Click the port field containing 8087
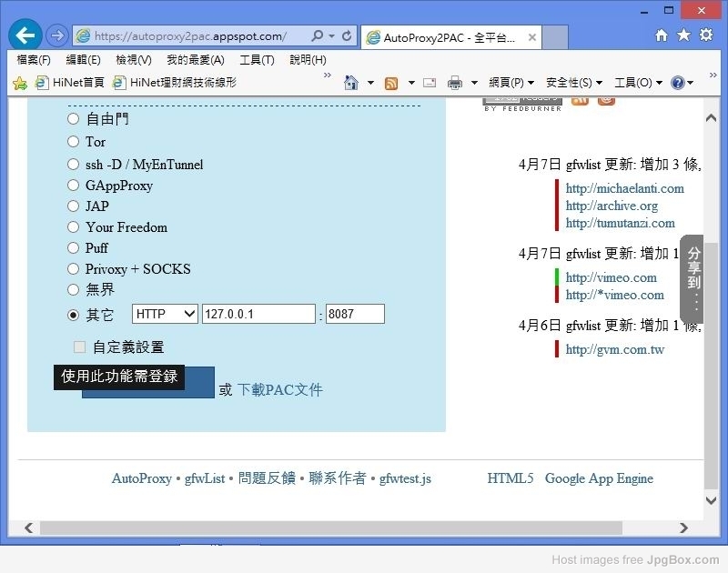728x573 pixels. pos(355,314)
